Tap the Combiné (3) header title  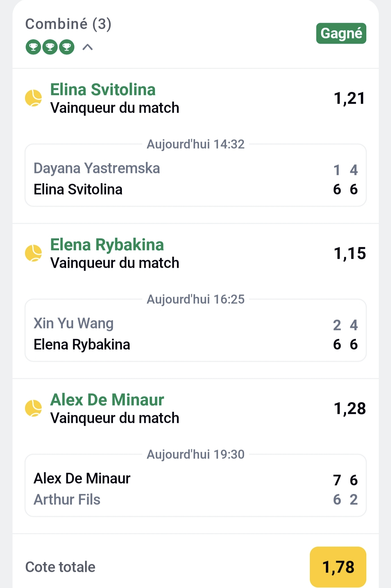point(68,24)
